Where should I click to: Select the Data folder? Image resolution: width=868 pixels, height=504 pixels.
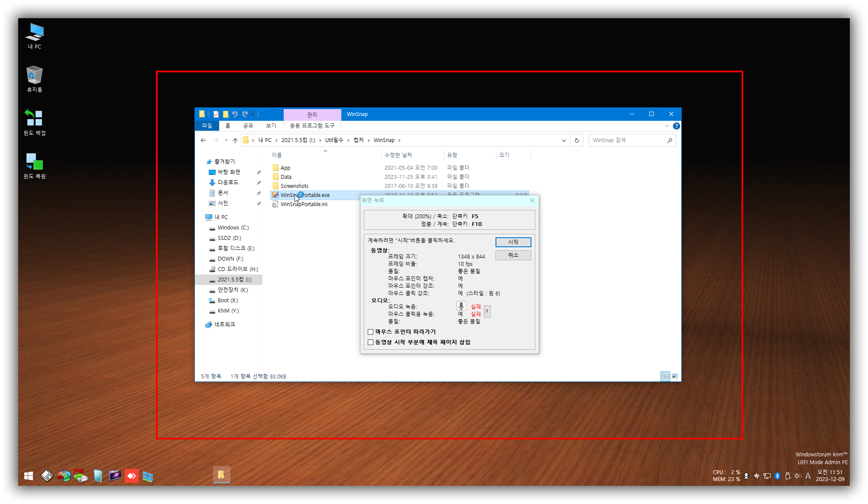tap(286, 177)
